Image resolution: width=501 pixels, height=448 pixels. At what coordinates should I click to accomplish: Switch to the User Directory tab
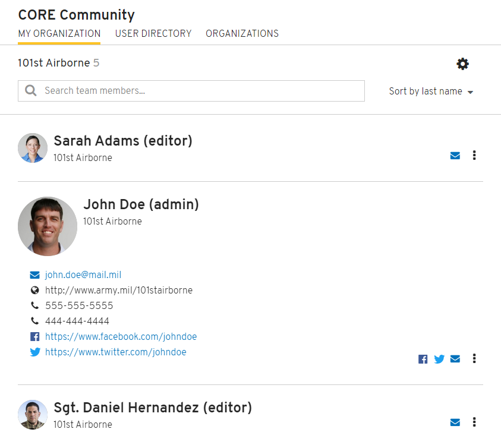point(153,33)
